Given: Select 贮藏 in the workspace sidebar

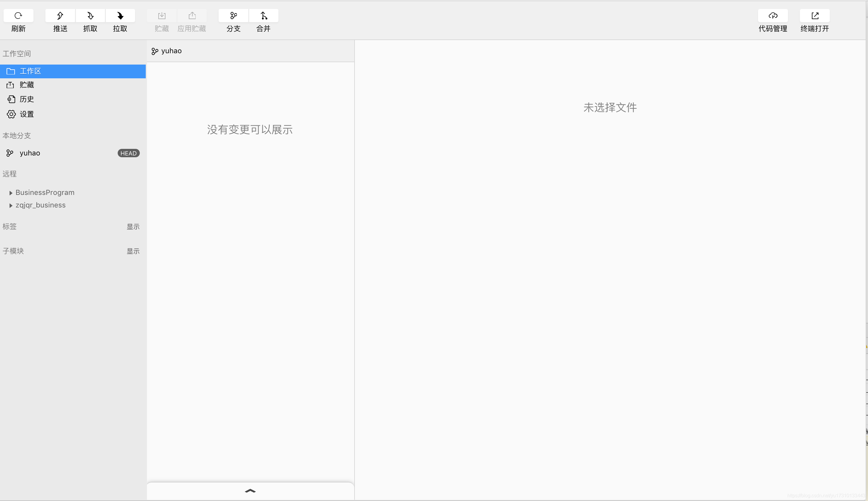Looking at the screenshot, I should click(x=27, y=85).
